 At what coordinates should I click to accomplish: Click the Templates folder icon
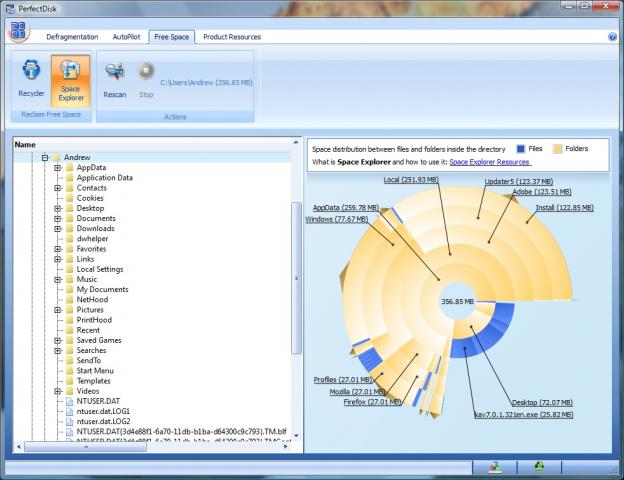(70, 380)
